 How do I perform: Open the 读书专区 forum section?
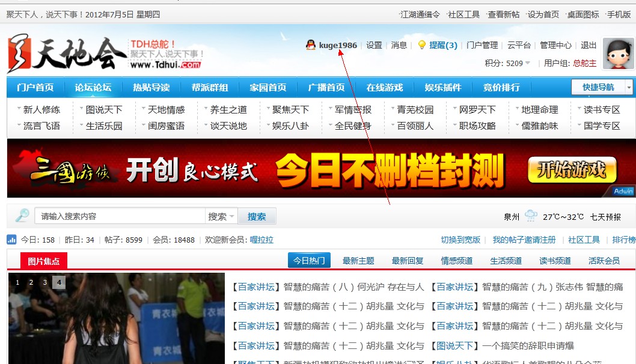click(x=602, y=109)
